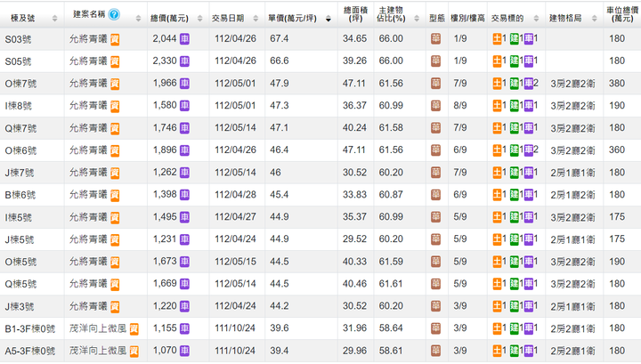Sort 主建物佔比(%) with its sort arrows
Viewport: 641px width, 364px height.
click(x=417, y=19)
